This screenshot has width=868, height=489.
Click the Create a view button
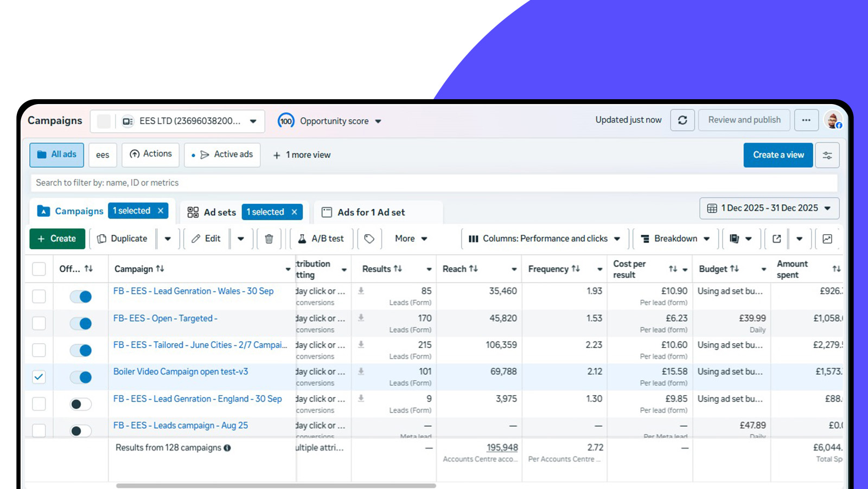778,155
